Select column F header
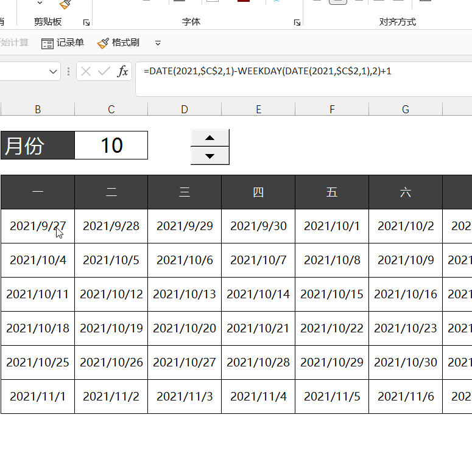 pyautogui.click(x=332, y=109)
